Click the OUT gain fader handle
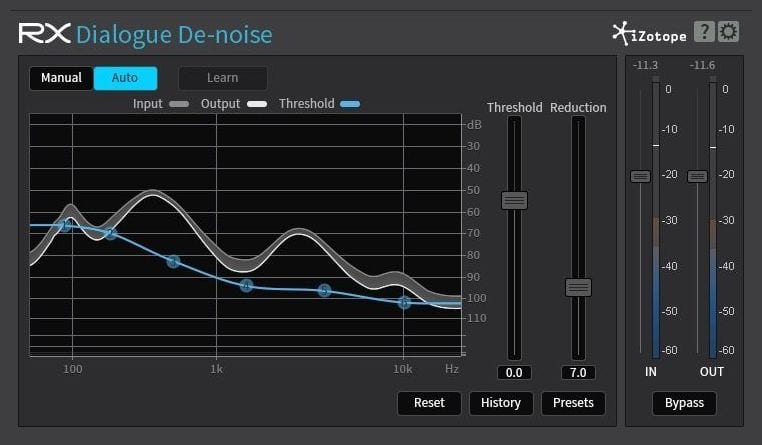 (x=697, y=176)
